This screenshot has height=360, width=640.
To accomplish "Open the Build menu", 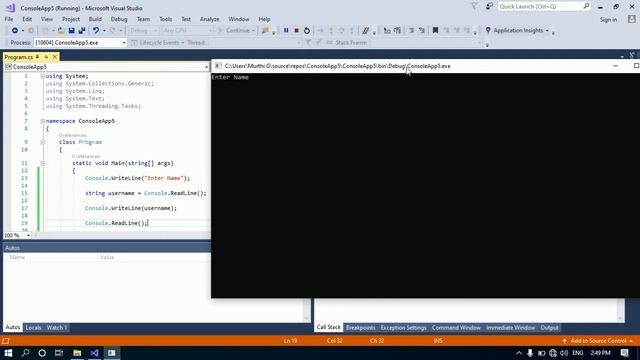I will (x=95, y=19).
